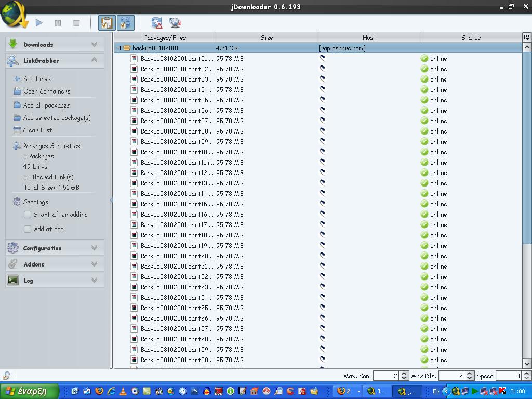The width and height of the screenshot is (532, 399).
Task: Click the jDownloader globe logo
Action: (14, 14)
